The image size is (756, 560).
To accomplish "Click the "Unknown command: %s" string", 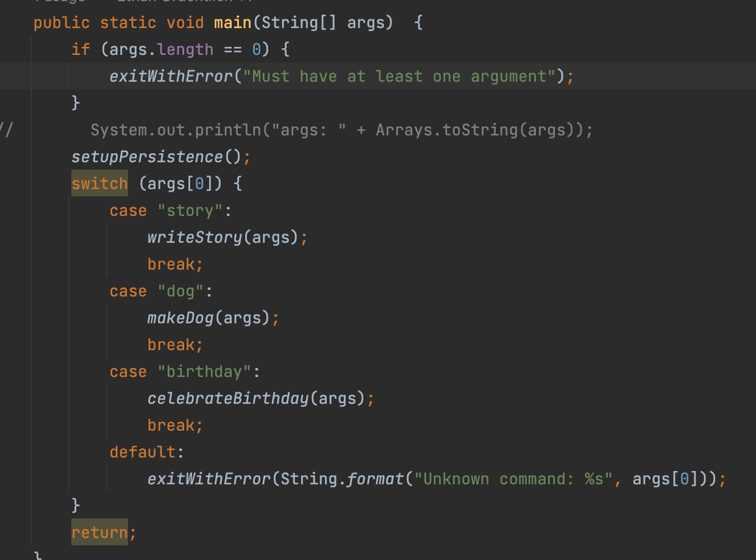I will tap(512, 479).
